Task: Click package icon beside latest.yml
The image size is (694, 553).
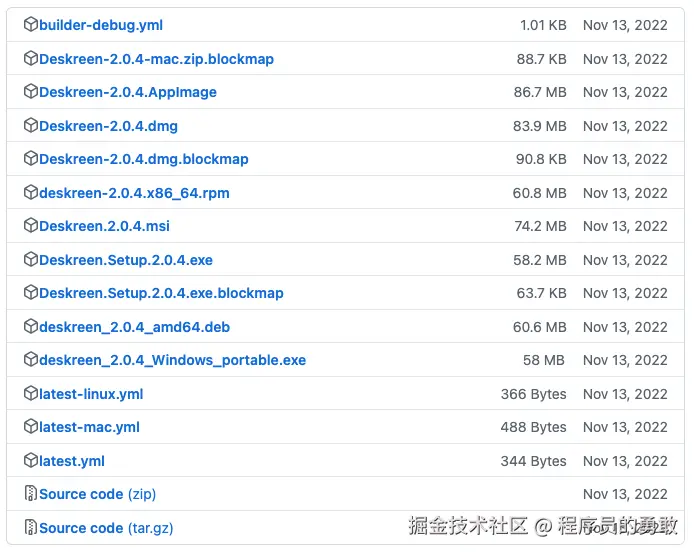Action: coord(31,460)
